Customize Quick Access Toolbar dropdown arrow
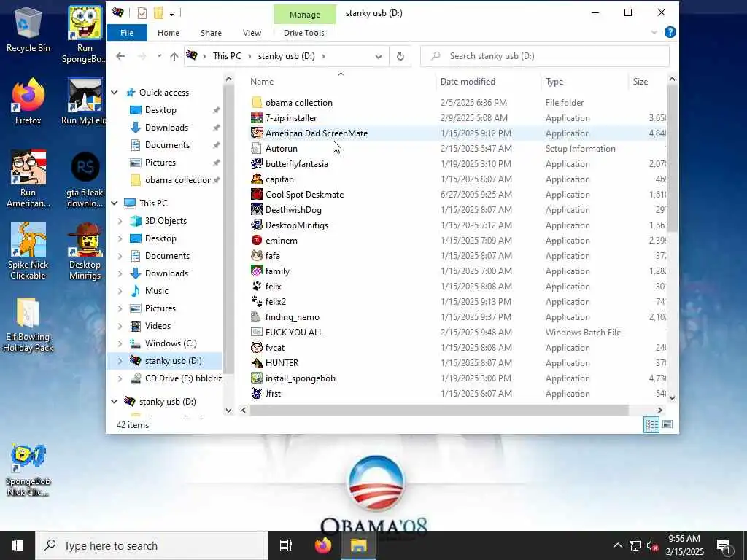Screen dimensions: 747x560 pyautogui.click(x=172, y=13)
